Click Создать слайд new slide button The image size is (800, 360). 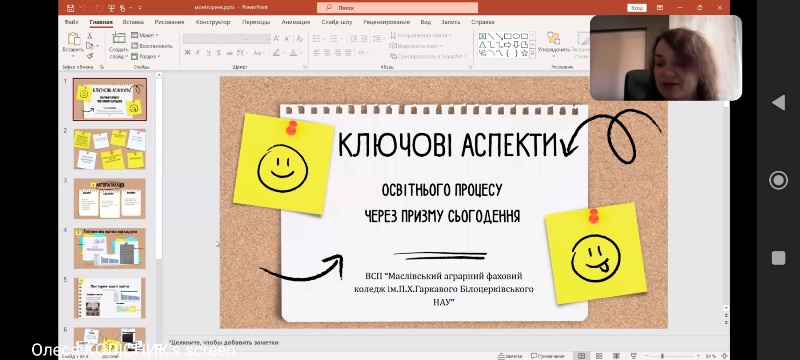pos(118,45)
